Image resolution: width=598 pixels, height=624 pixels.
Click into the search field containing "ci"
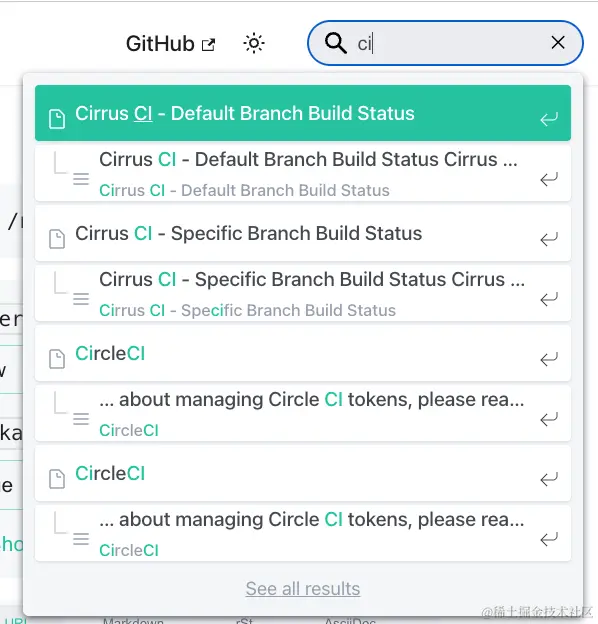[445, 43]
